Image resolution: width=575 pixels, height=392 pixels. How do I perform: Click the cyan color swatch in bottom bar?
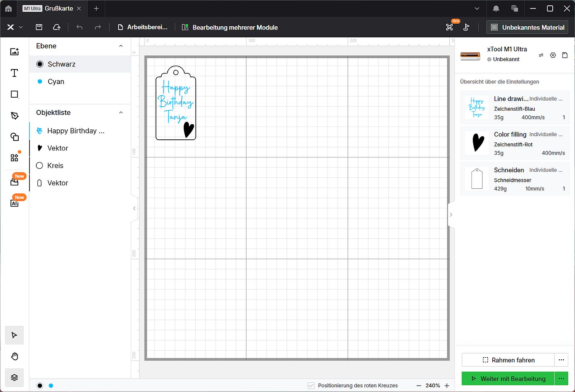(x=51, y=386)
